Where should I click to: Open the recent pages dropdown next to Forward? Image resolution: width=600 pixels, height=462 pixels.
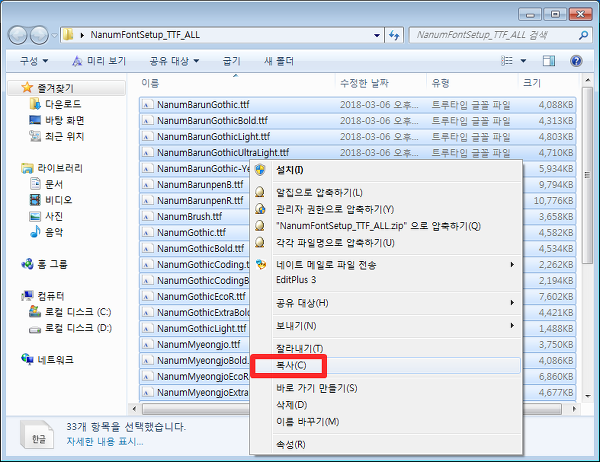[x=54, y=36]
